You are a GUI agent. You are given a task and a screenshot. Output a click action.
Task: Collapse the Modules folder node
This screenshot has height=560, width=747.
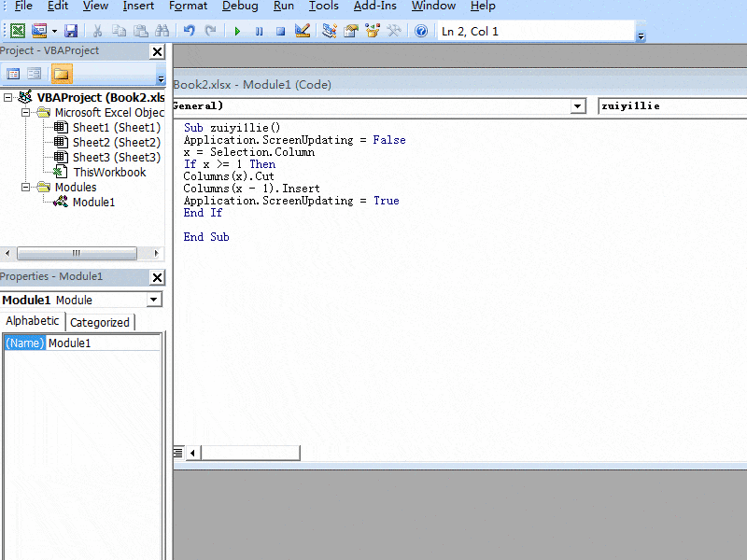23,188
